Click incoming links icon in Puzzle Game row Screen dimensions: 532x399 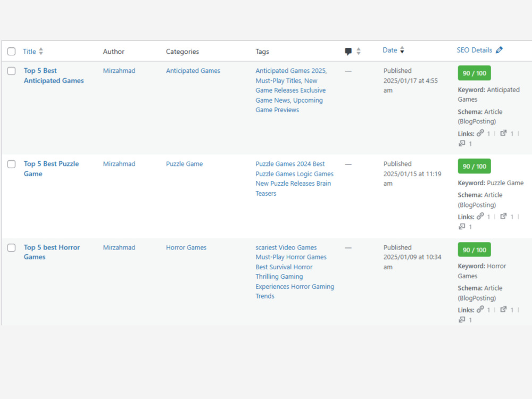click(x=462, y=226)
